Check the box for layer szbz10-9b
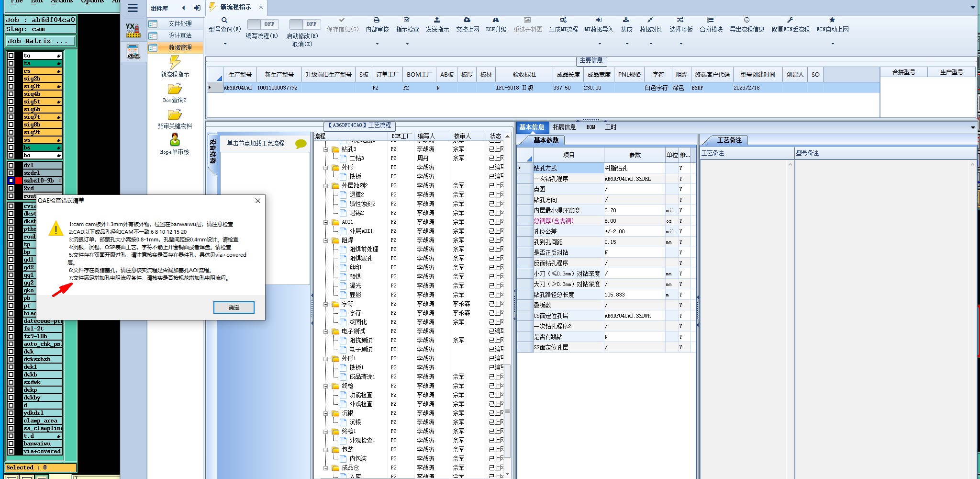Image resolution: width=980 pixels, height=479 pixels. [11, 181]
